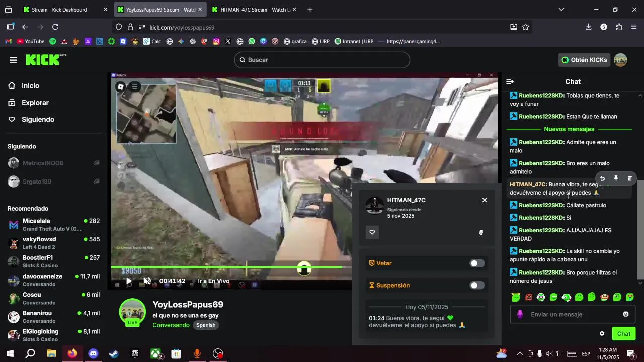Open Firefox downloads panel
The image size is (644, 362).
click(589, 27)
